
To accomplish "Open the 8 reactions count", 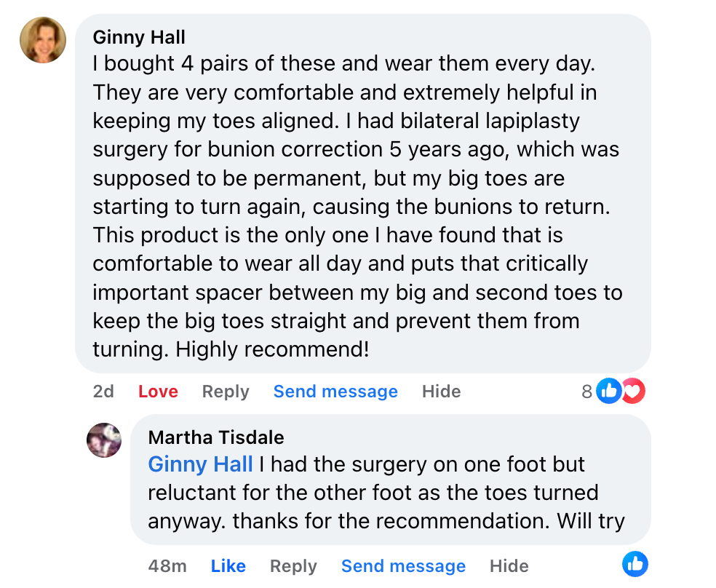I will [586, 392].
